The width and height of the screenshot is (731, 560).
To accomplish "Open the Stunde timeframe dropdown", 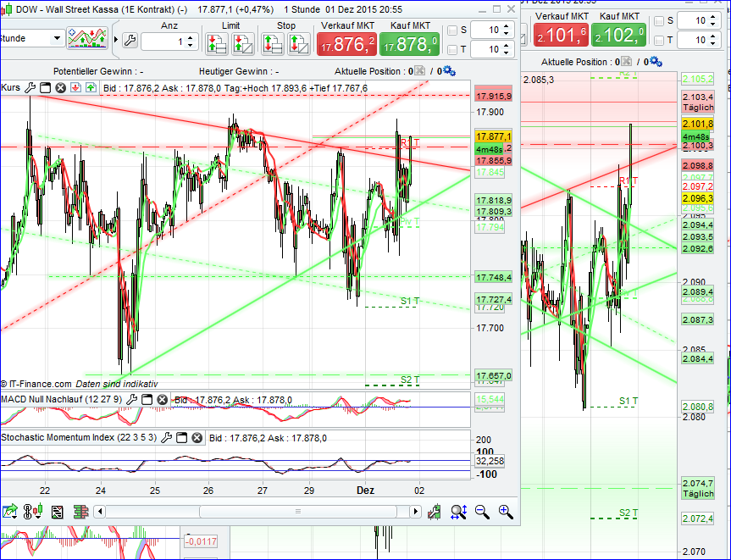I will (x=57, y=39).
